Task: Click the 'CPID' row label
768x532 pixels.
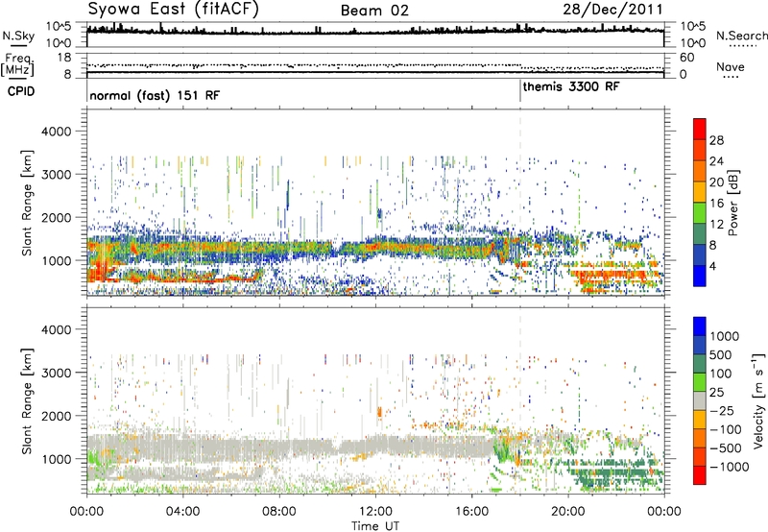Action: pyautogui.click(x=21, y=91)
